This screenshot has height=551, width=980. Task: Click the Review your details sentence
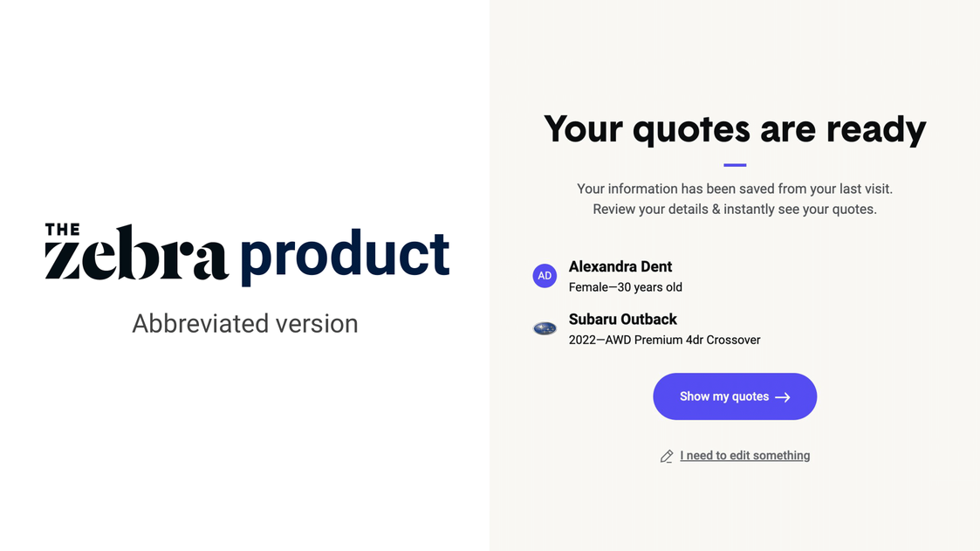(x=734, y=210)
